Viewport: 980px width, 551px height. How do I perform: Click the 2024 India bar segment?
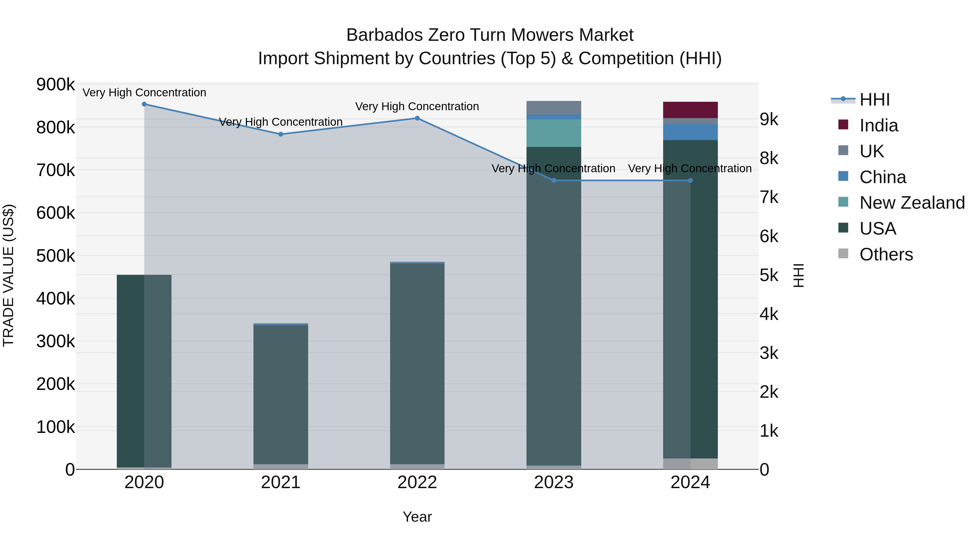point(690,110)
